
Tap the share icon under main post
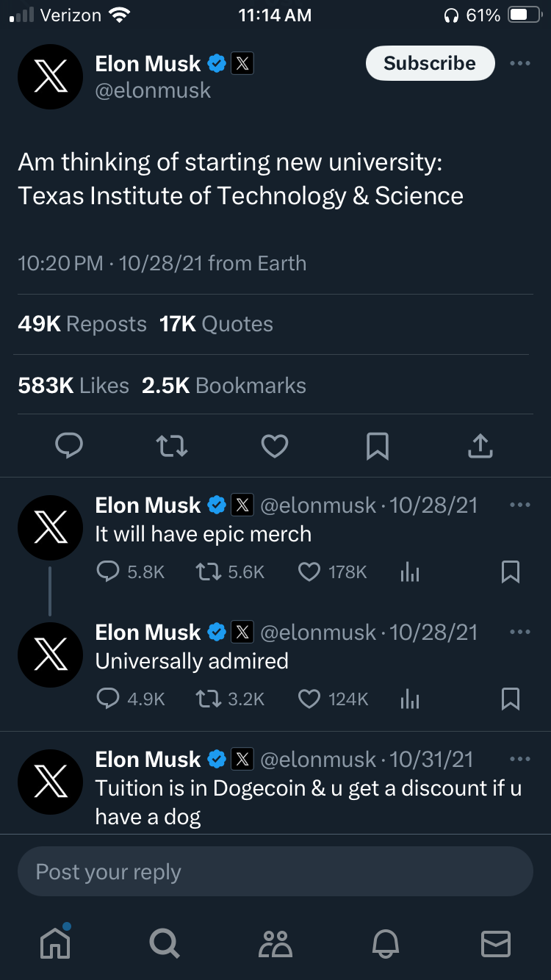(x=480, y=445)
